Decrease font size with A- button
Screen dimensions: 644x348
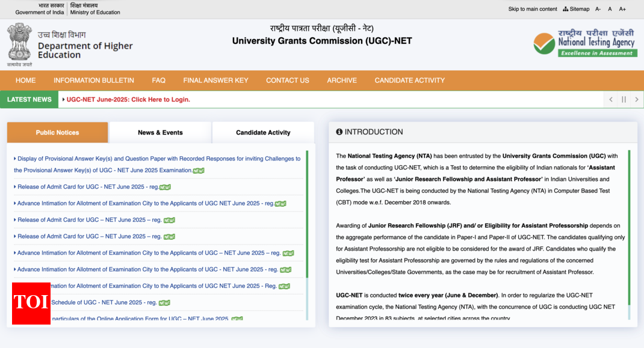click(598, 9)
